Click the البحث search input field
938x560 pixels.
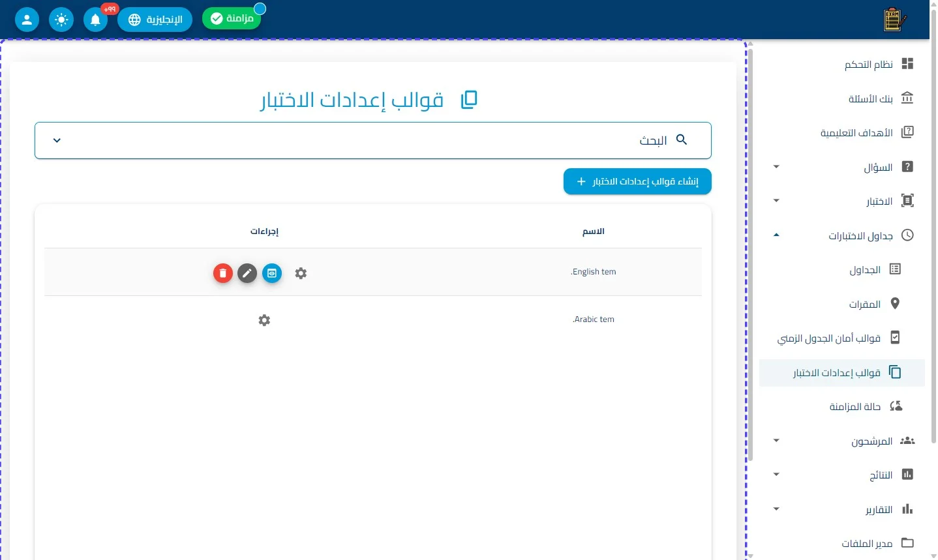point(372,140)
